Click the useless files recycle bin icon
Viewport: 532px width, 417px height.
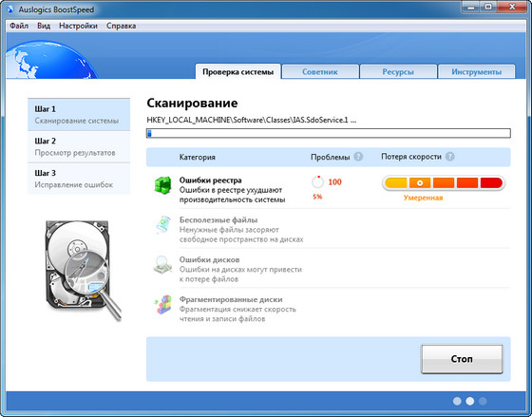[x=163, y=224]
